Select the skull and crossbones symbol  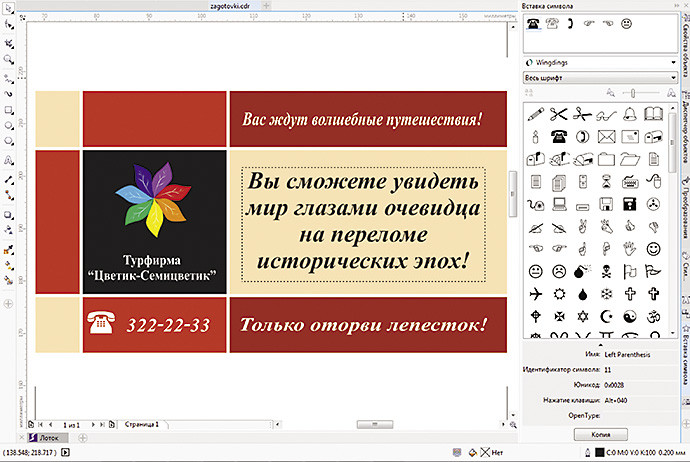tap(606, 271)
